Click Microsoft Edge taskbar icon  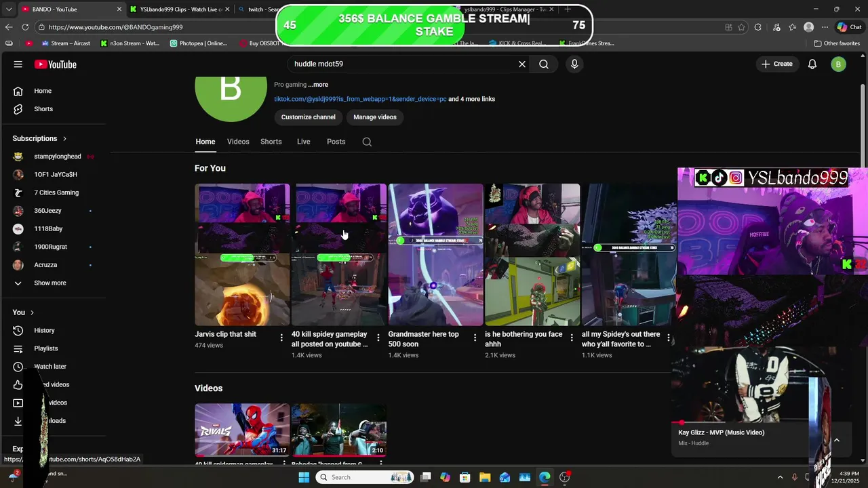[x=545, y=477]
